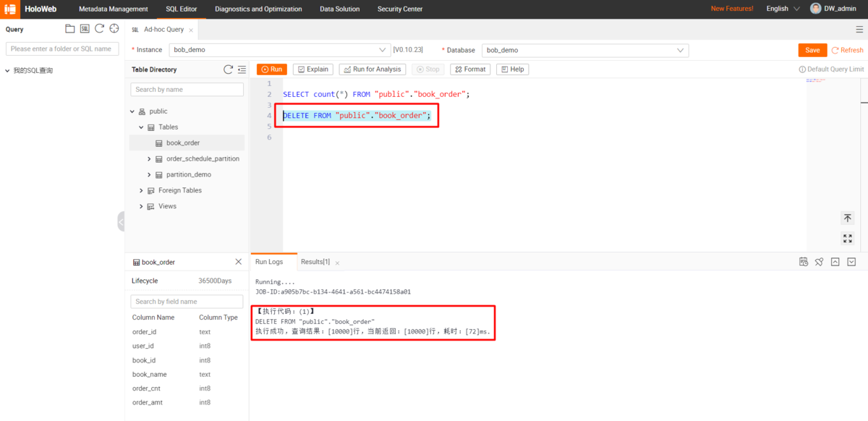
Task: Click the New Features! link
Action: click(732, 9)
